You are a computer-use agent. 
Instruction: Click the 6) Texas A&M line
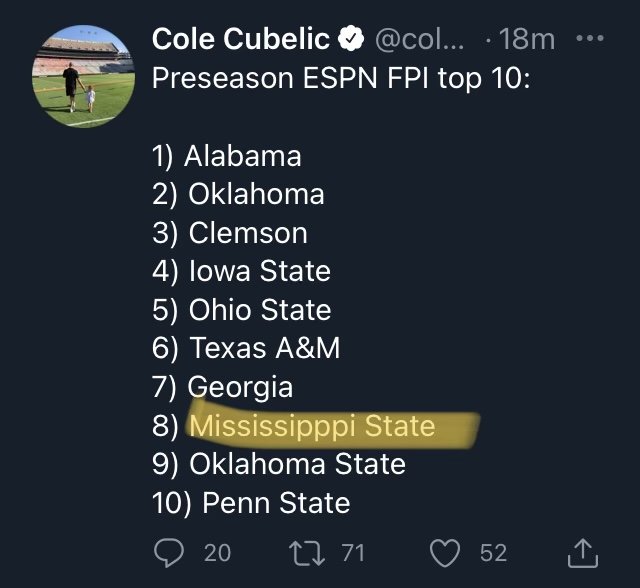246,348
